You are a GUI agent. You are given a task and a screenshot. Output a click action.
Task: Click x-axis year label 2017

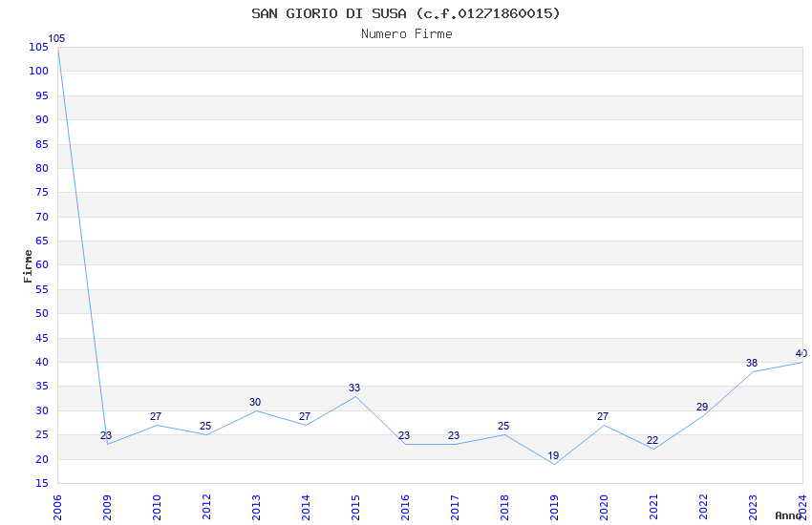click(455, 508)
